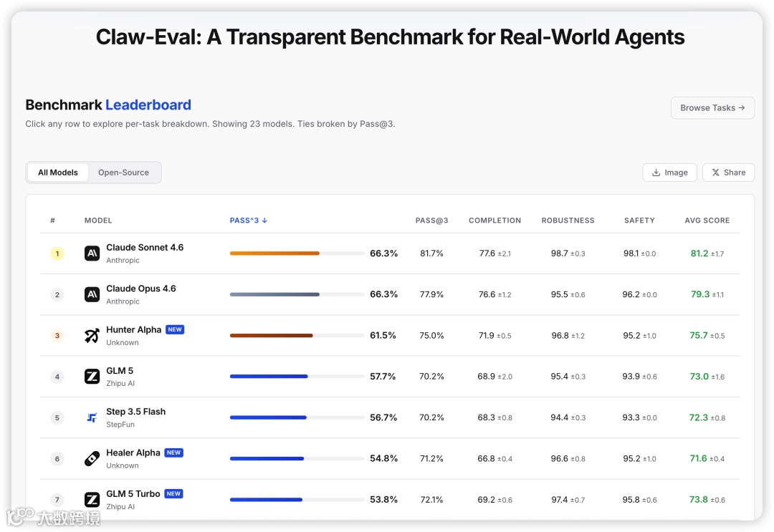Click the # column header
The height and width of the screenshot is (532, 774).
coord(53,221)
